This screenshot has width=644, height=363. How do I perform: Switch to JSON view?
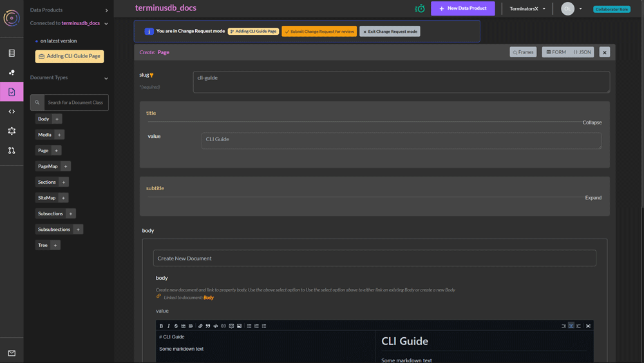tap(582, 52)
